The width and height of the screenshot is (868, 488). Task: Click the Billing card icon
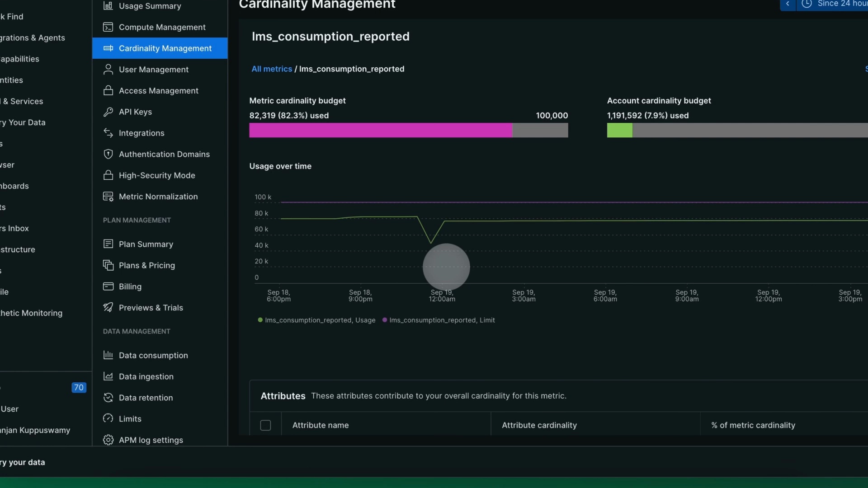click(108, 286)
